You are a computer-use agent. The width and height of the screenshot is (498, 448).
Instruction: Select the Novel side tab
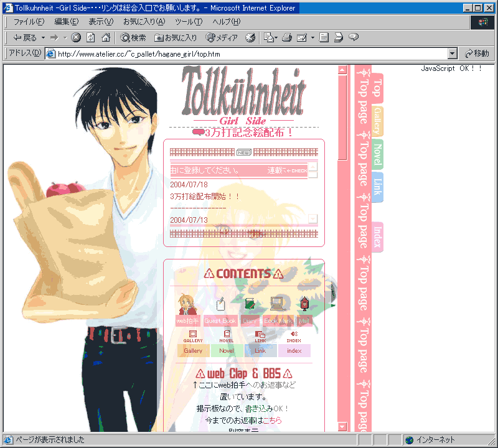pos(377,154)
